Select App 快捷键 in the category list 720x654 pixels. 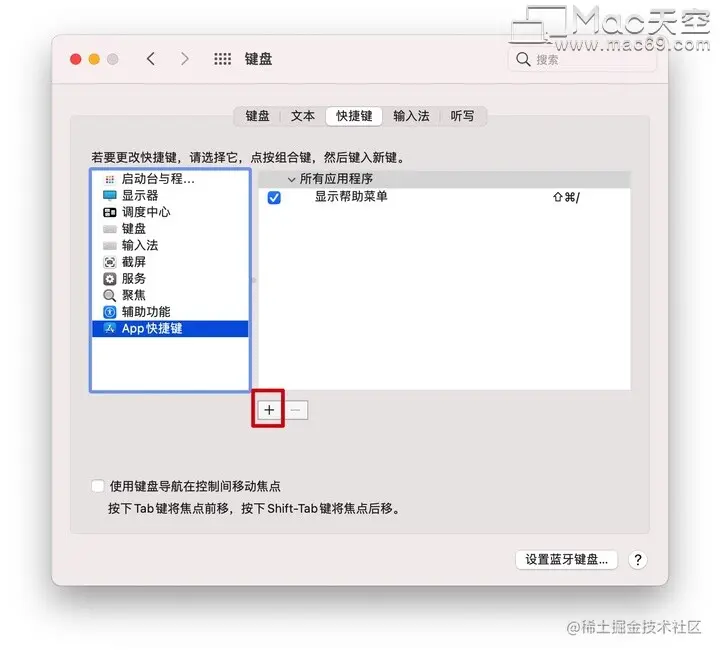(170, 328)
